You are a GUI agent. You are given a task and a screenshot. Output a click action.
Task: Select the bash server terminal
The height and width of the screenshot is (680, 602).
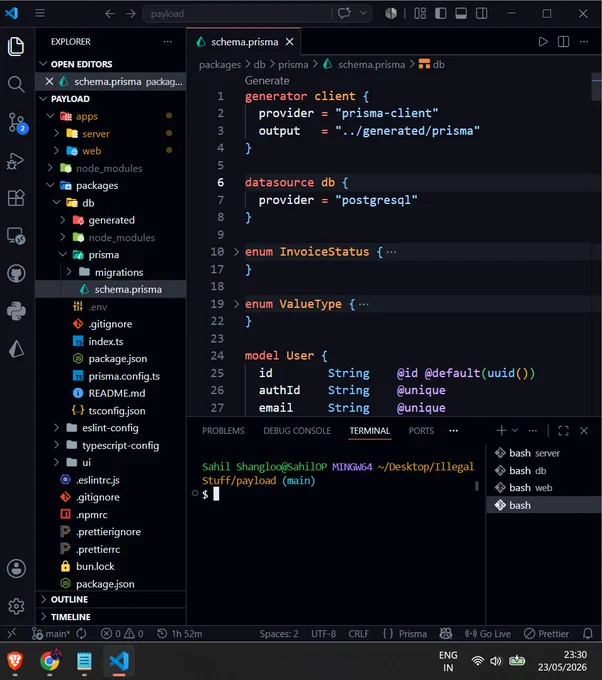click(543, 453)
